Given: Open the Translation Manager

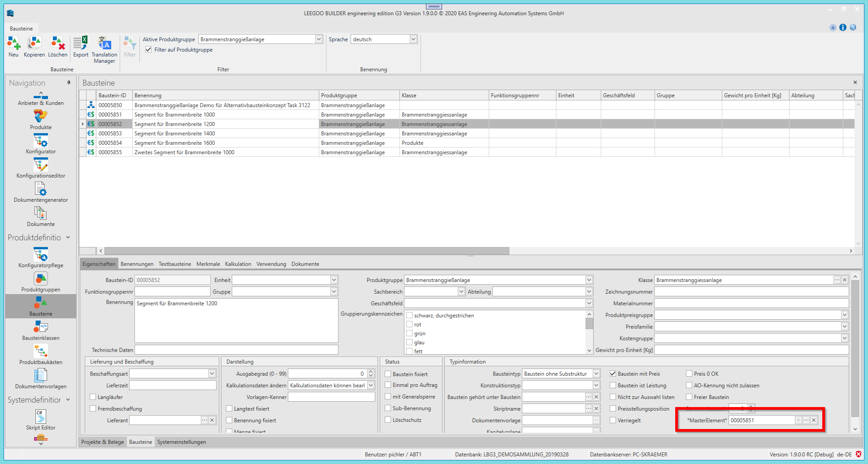Looking at the screenshot, I should coord(104,49).
